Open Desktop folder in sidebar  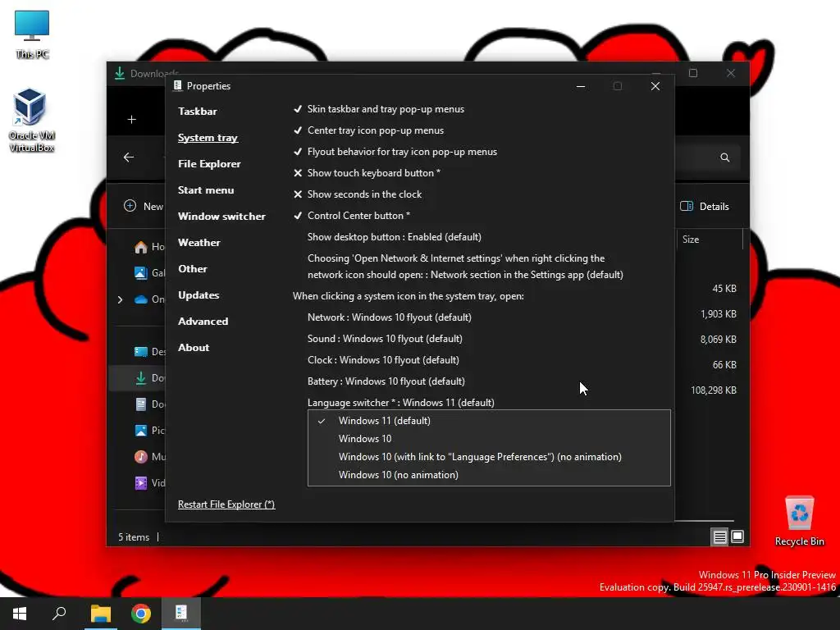coord(148,351)
